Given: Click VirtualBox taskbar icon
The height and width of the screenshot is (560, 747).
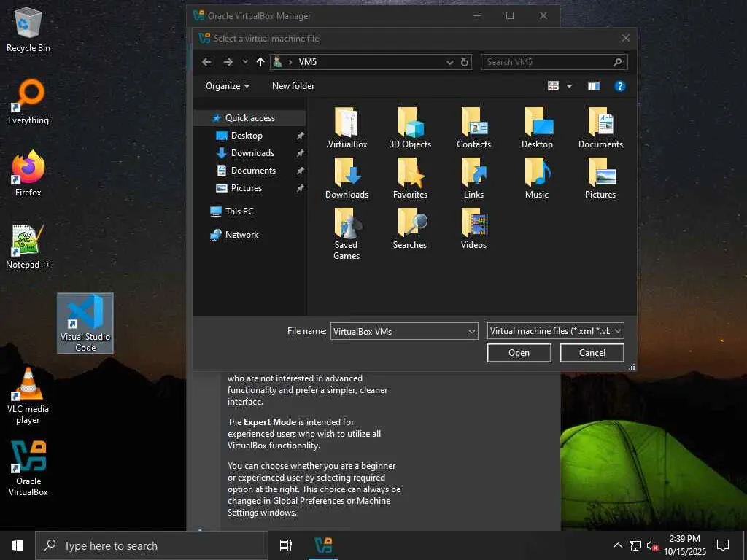Looking at the screenshot, I should 323,545.
